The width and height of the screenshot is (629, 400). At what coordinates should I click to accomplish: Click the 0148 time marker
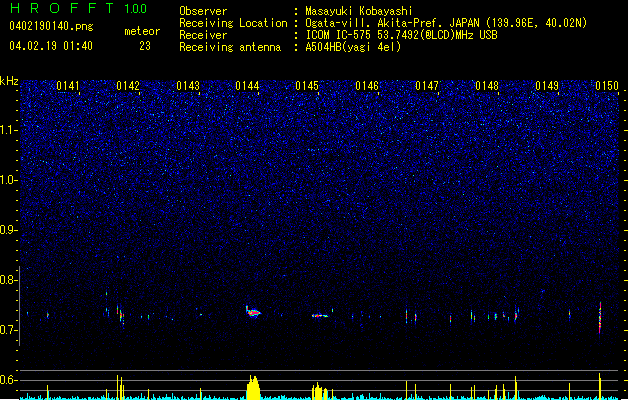pos(487,86)
